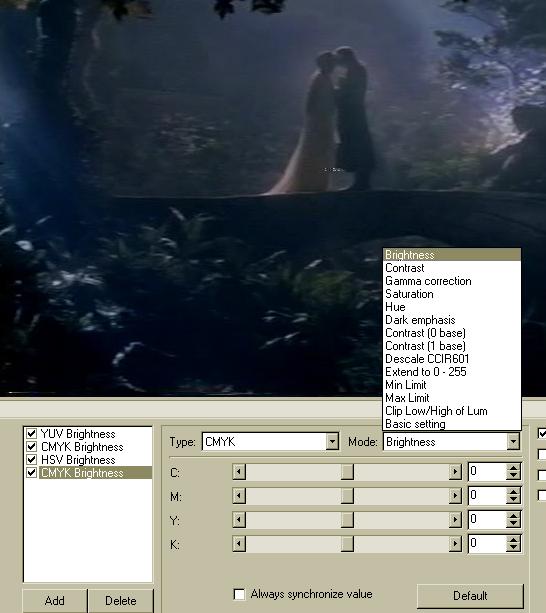
Task: Decrease Y with left scroll arrow
Action: (x=239, y=520)
